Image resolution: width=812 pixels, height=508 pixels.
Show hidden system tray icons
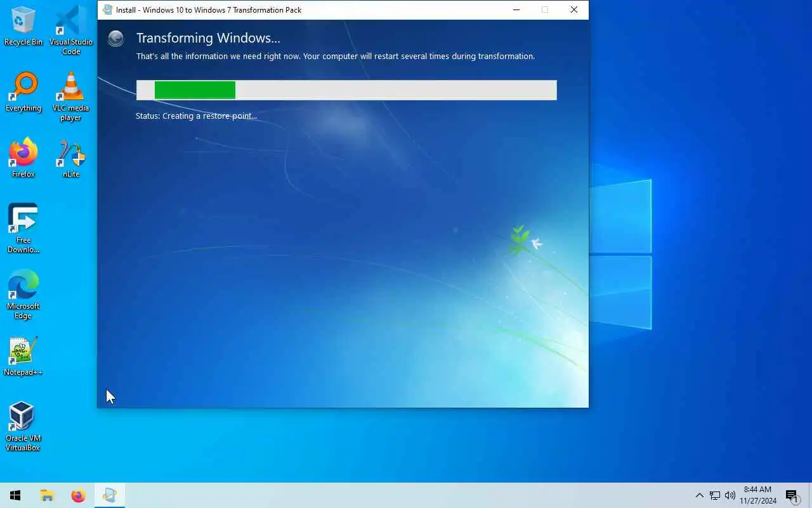(x=699, y=495)
